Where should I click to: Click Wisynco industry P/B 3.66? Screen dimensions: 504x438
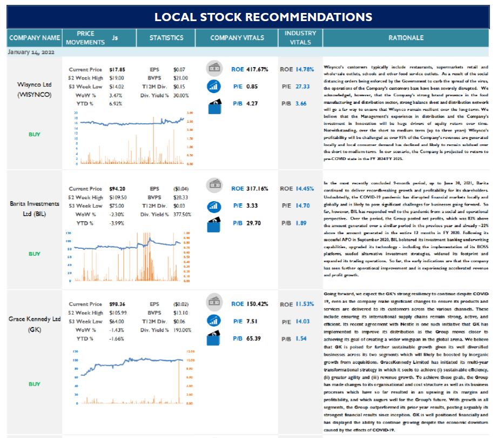point(301,103)
